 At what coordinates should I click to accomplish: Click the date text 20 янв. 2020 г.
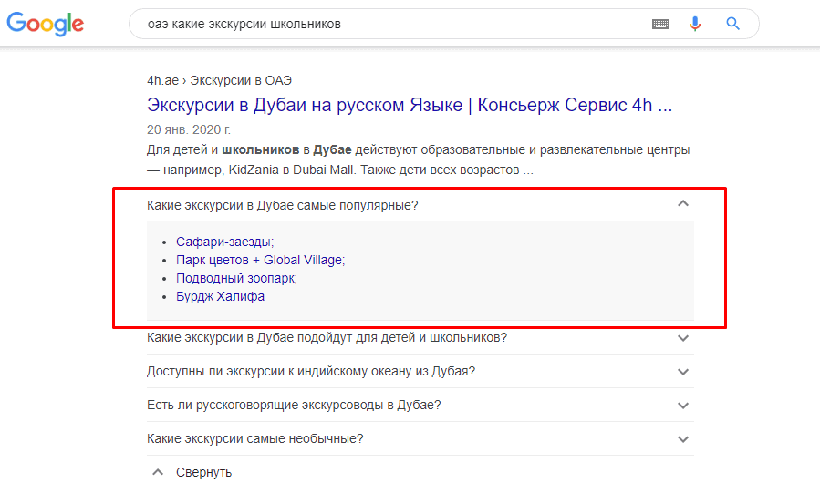click(188, 129)
